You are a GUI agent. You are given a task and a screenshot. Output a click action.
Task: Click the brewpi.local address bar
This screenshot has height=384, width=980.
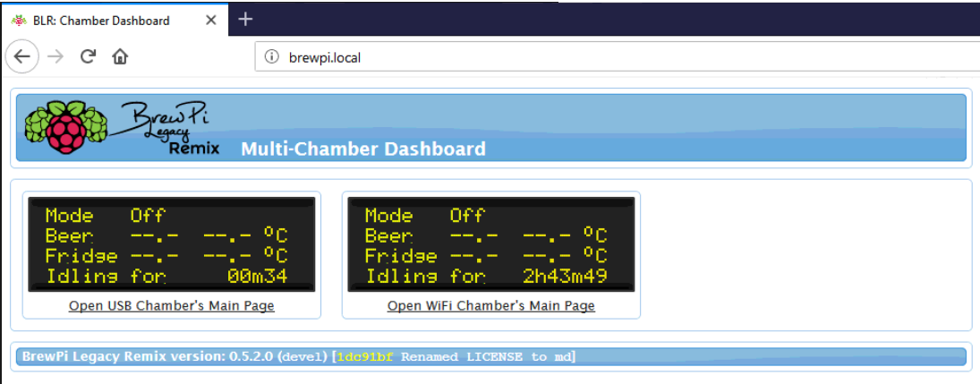(x=618, y=57)
